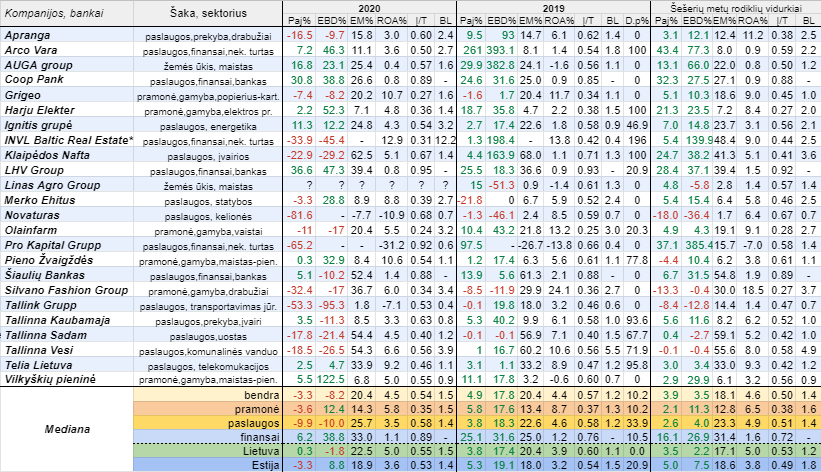Click the Olainfarm company cell

tap(31, 230)
